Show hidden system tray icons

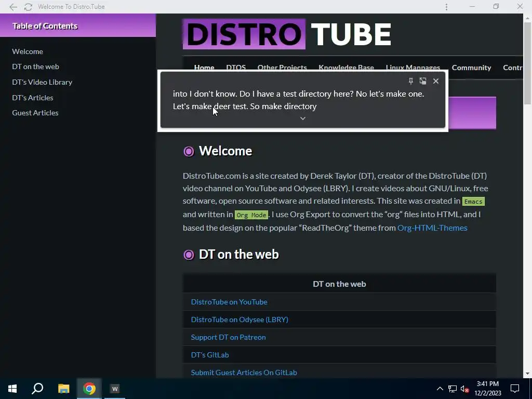pyautogui.click(x=440, y=389)
